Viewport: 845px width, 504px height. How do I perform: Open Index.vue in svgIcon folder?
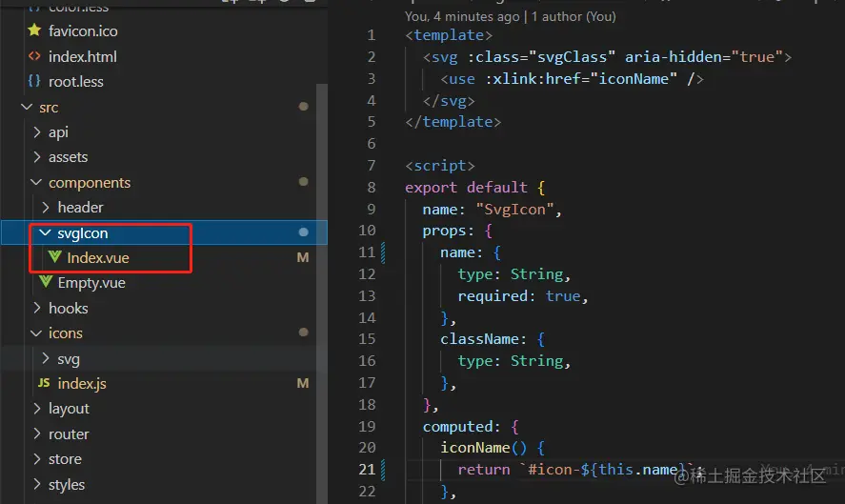coord(98,258)
